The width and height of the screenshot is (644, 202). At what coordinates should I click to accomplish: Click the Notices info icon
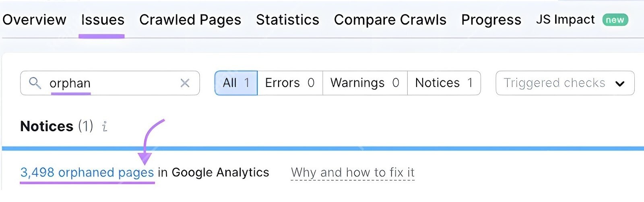point(105,126)
